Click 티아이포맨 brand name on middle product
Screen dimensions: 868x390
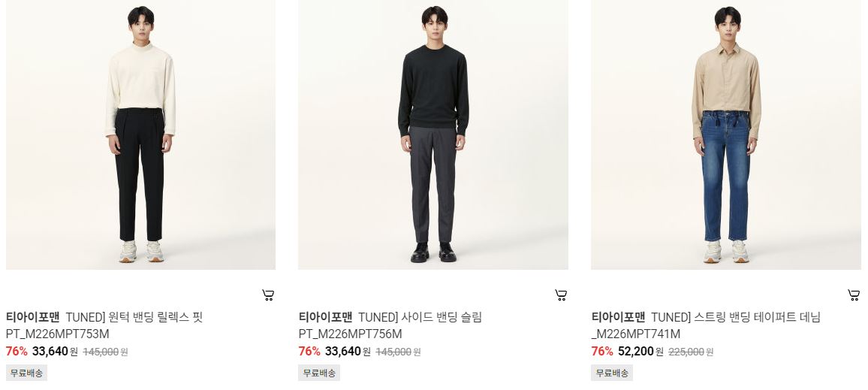coord(325,317)
